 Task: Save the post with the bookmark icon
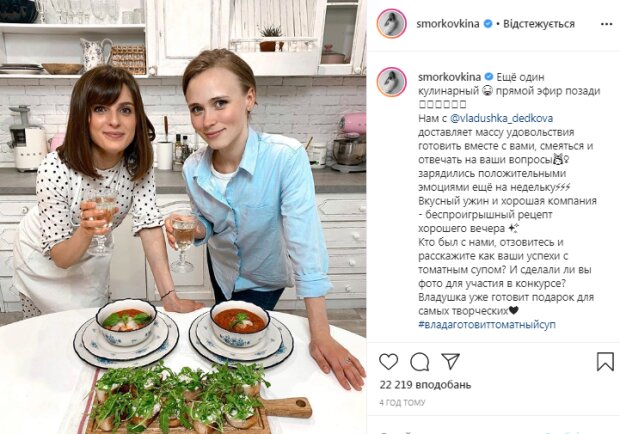coord(605,361)
